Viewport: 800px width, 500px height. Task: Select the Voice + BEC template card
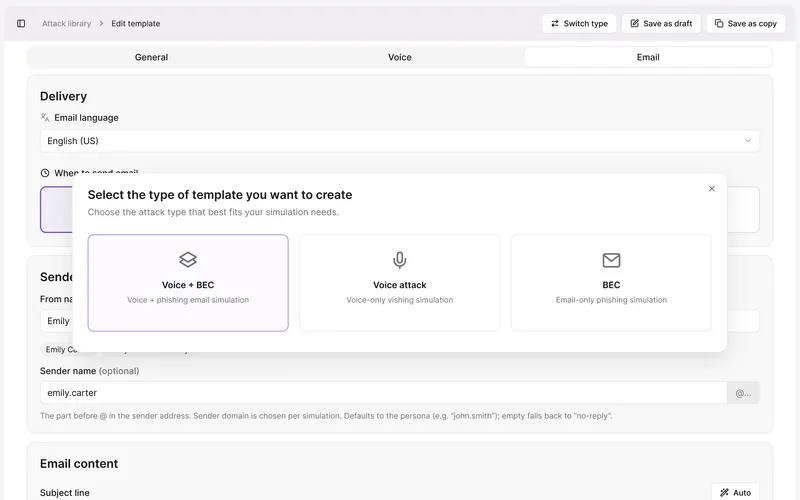pyautogui.click(x=188, y=283)
